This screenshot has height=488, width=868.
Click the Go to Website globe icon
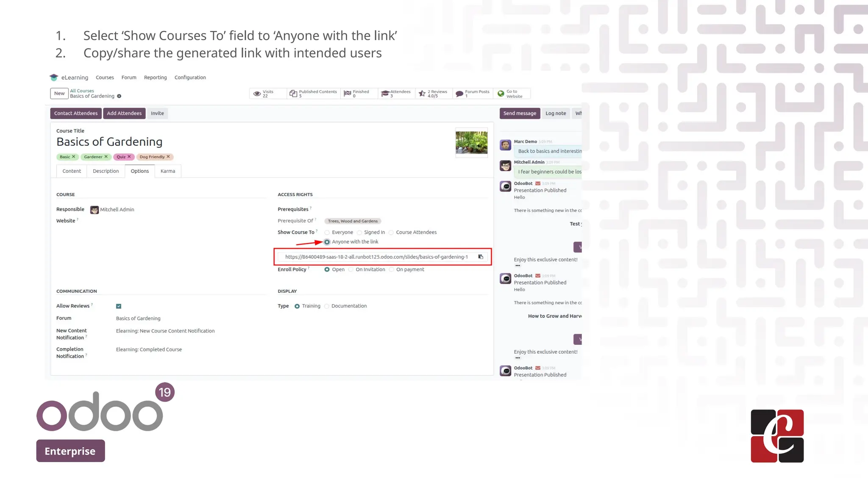(501, 94)
